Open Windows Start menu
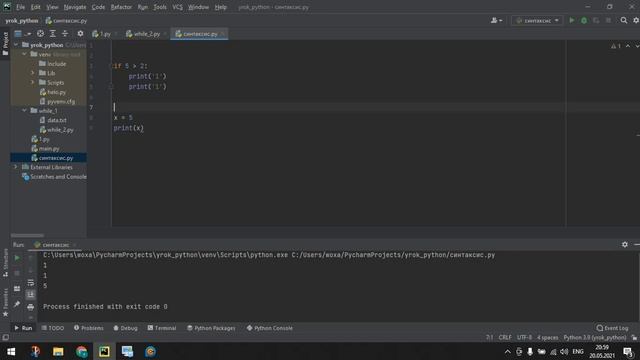Screen dimensions: 640x360 11,351
